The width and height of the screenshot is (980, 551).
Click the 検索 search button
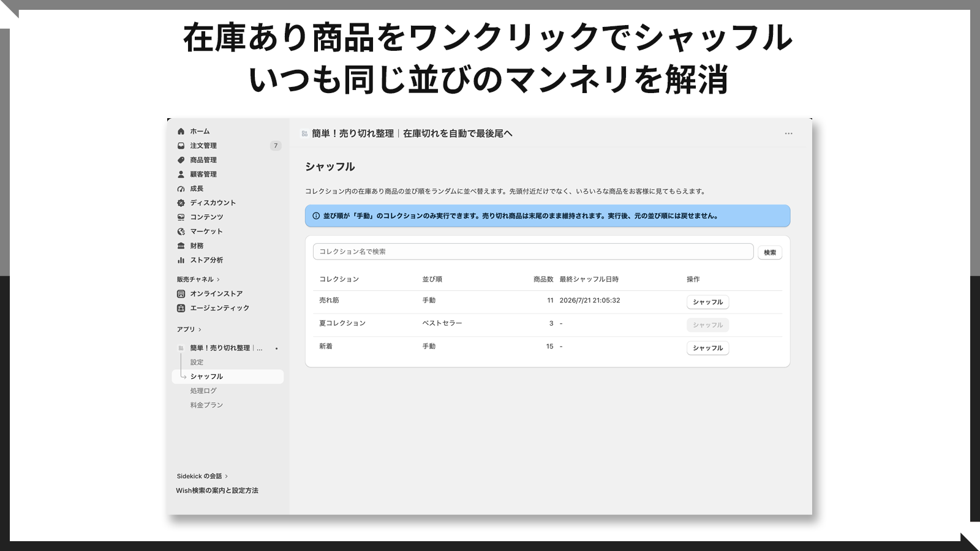point(770,252)
